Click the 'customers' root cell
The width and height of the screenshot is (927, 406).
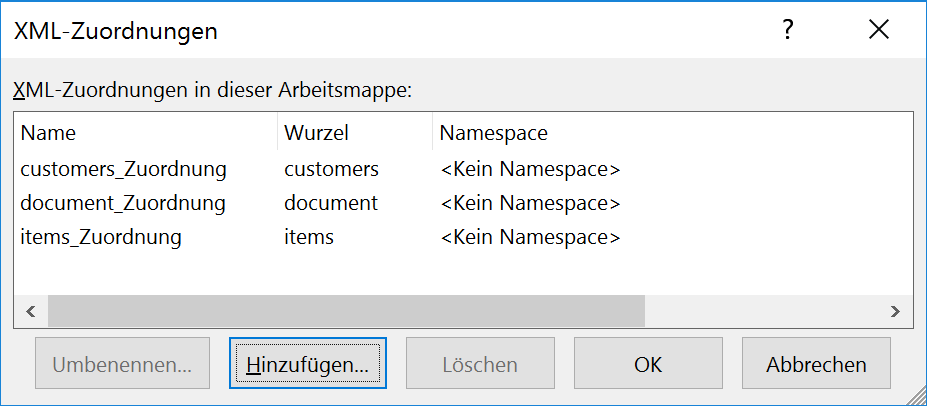[x=331, y=169]
